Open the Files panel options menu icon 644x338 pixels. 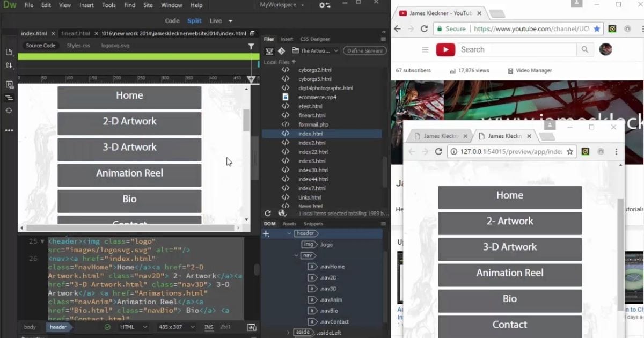pyautogui.click(x=383, y=39)
